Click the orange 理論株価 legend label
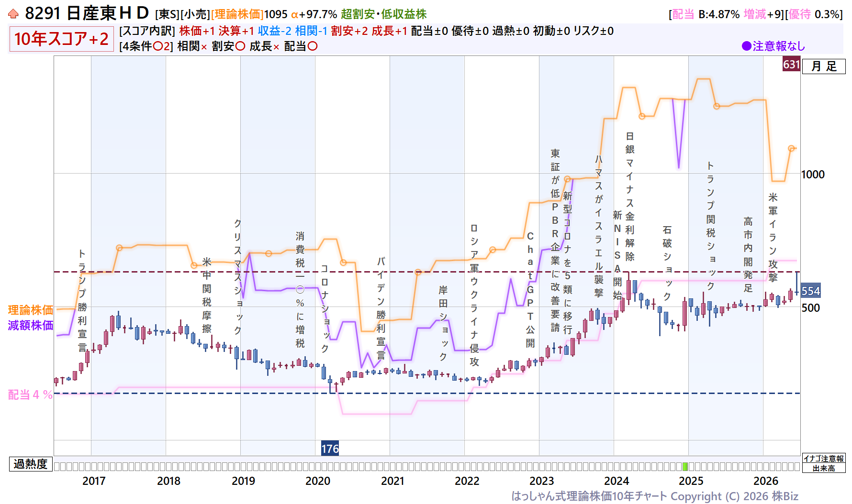 coord(31,310)
